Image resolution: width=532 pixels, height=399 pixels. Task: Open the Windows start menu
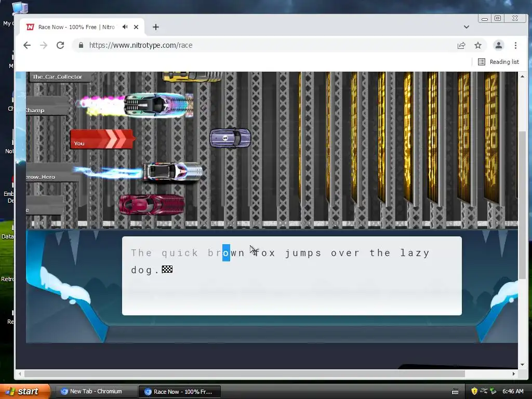tap(25, 392)
